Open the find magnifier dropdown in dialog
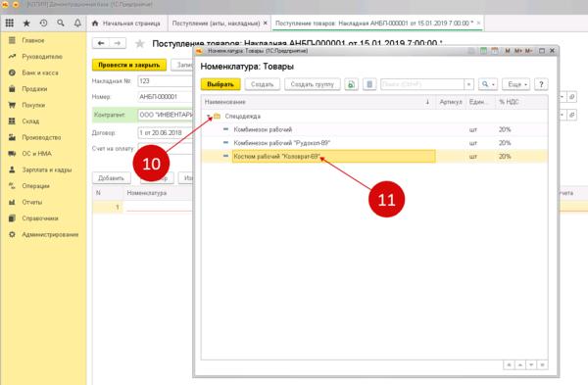Image resolution: width=588 pixels, height=385 pixels. point(488,84)
